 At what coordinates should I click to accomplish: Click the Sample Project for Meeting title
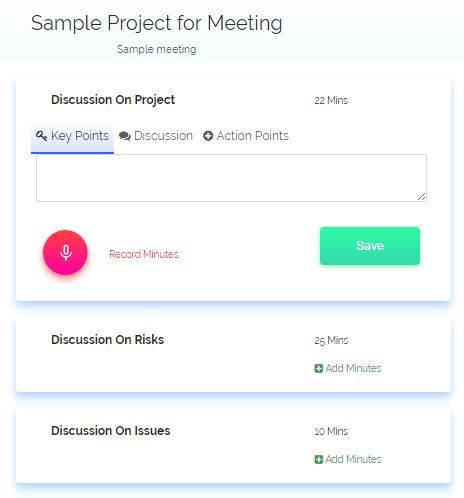[157, 23]
